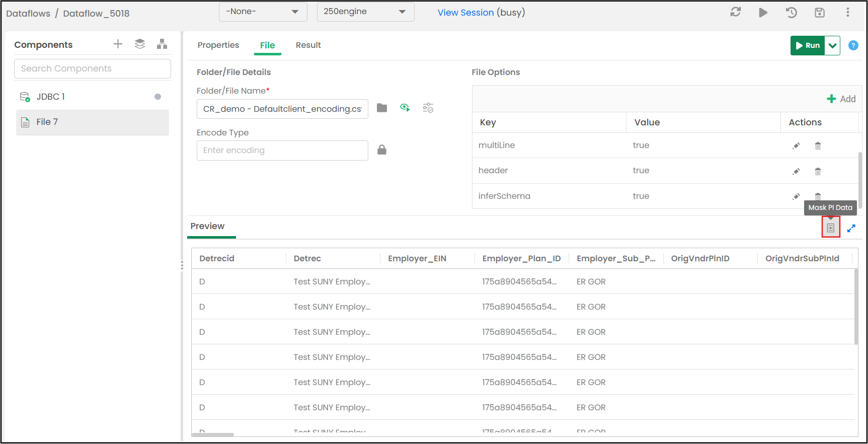Click the green eye preview icon
Viewport: 868px width, 444px height.
click(x=405, y=108)
